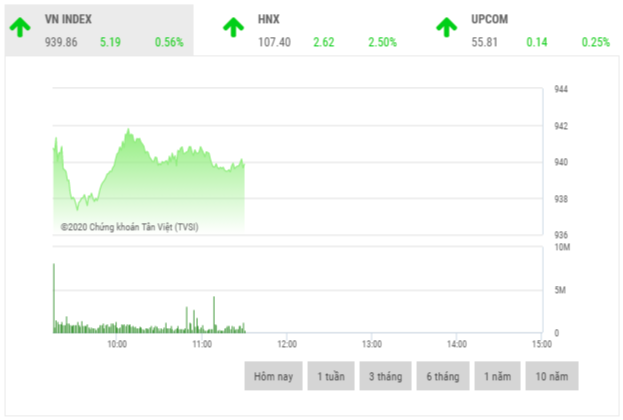Show today's chart with Hôm nay button
623x420 pixels.
click(272, 376)
